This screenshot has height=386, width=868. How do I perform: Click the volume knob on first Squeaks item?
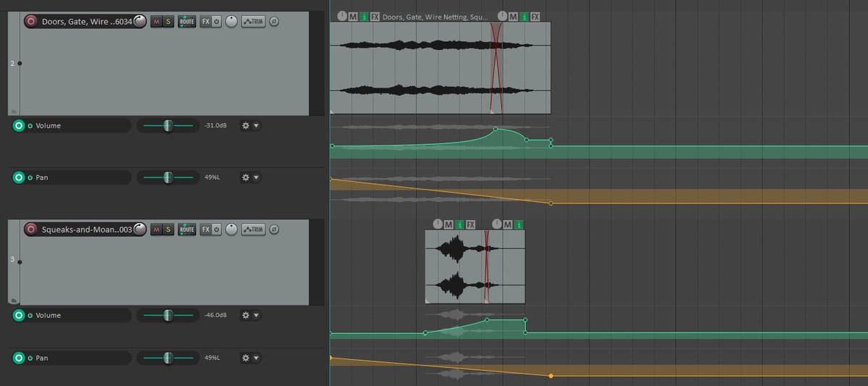point(438,225)
